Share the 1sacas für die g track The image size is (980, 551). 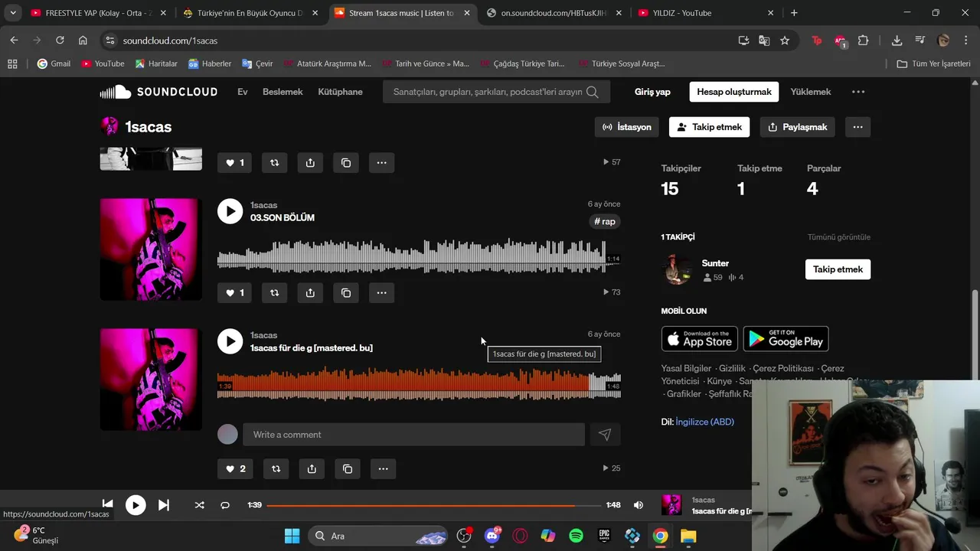(x=312, y=468)
